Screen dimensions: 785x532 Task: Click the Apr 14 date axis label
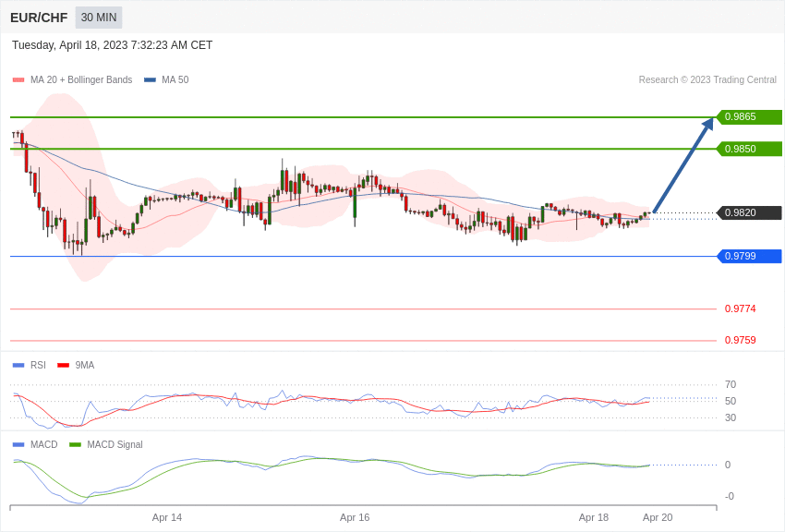pos(167,517)
